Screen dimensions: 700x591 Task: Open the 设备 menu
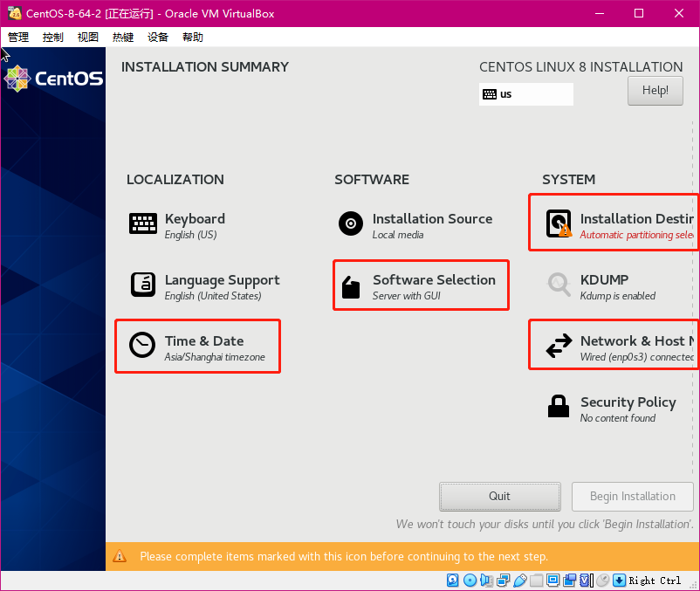158,37
